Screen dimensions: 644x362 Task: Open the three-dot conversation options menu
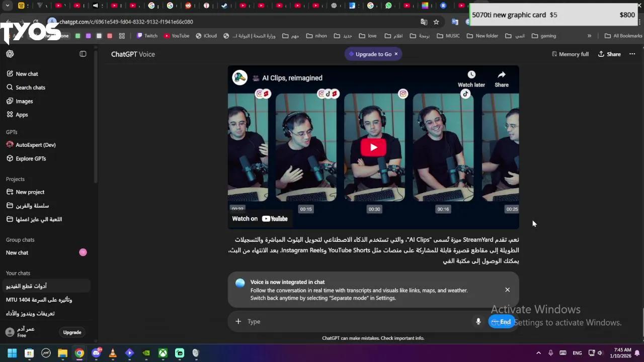point(632,54)
